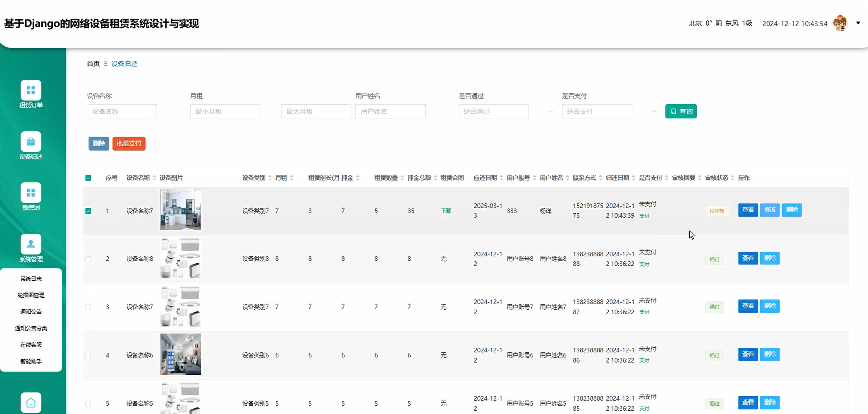Open the 是否通过 select field
Image resolution: width=868 pixels, height=414 pixels.
(x=494, y=111)
